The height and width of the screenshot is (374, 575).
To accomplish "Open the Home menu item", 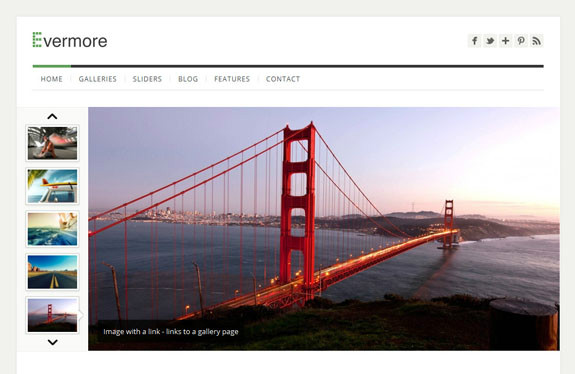I will [x=51, y=79].
